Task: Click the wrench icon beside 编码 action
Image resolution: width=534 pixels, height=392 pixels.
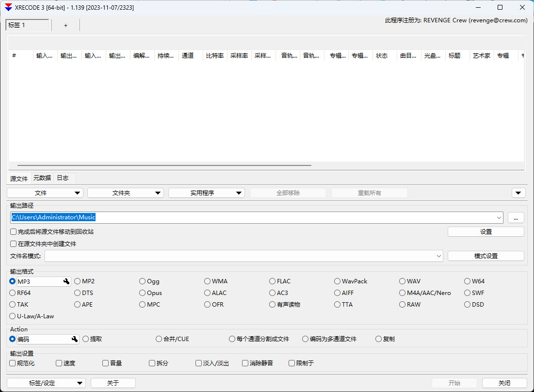Action: click(x=75, y=339)
